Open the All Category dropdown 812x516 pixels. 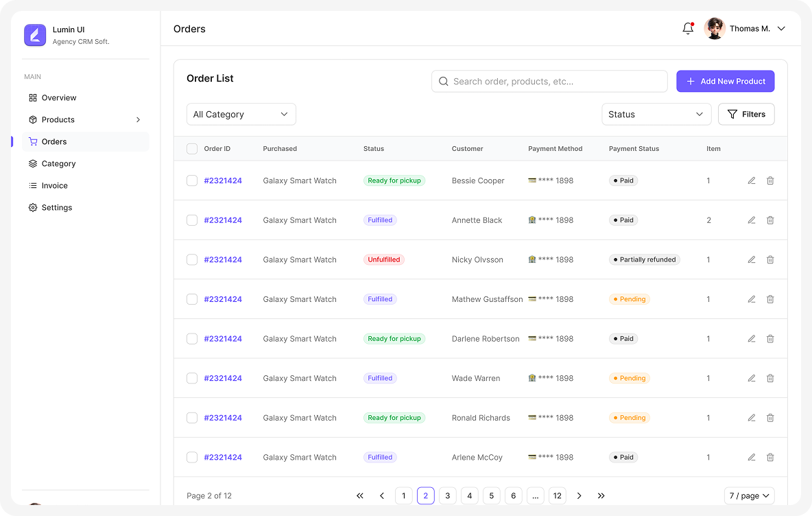click(x=241, y=115)
